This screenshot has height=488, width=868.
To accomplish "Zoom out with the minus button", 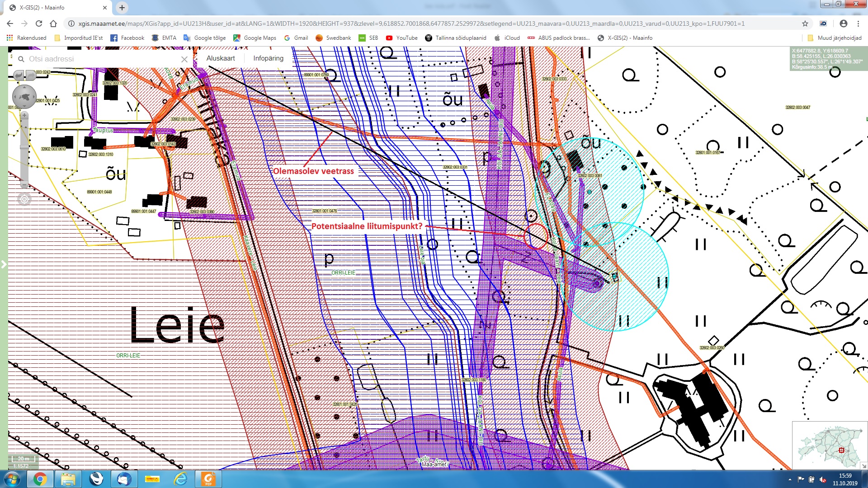I will (24, 184).
